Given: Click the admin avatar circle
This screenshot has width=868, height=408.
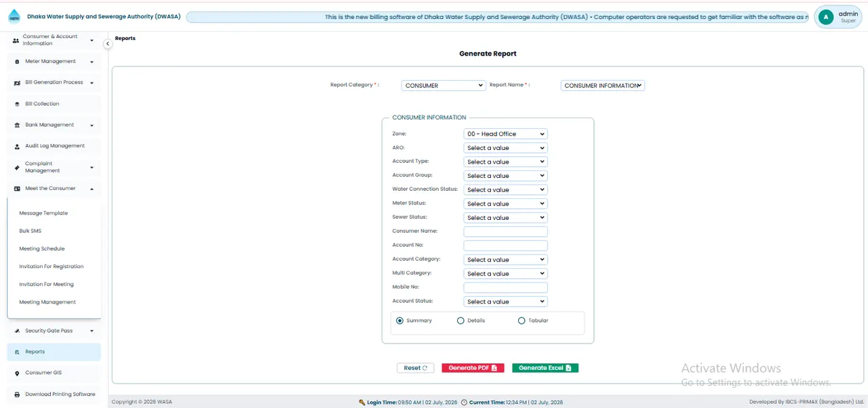Looking at the screenshot, I should pyautogui.click(x=825, y=17).
